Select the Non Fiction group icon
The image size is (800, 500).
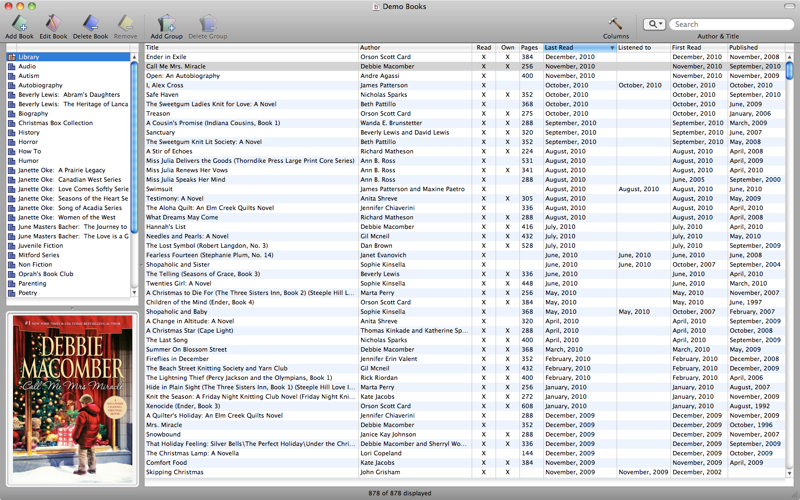pos(12,264)
